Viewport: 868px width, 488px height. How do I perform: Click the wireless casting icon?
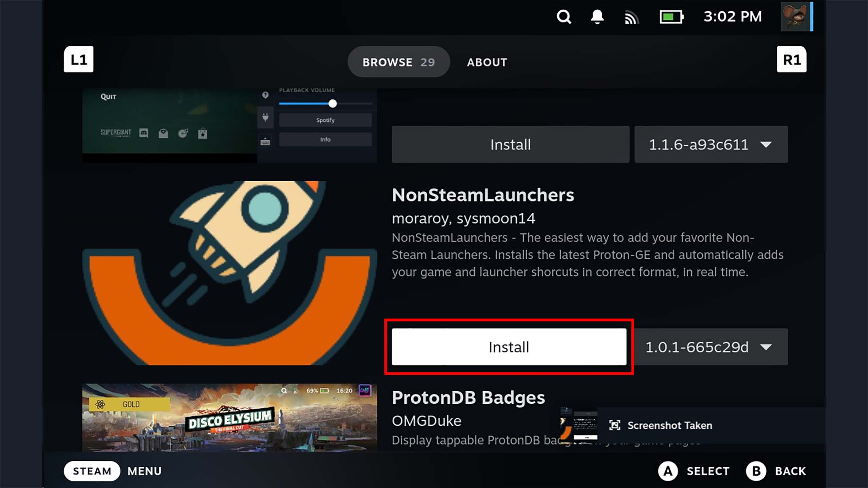click(x=631, y=17)
